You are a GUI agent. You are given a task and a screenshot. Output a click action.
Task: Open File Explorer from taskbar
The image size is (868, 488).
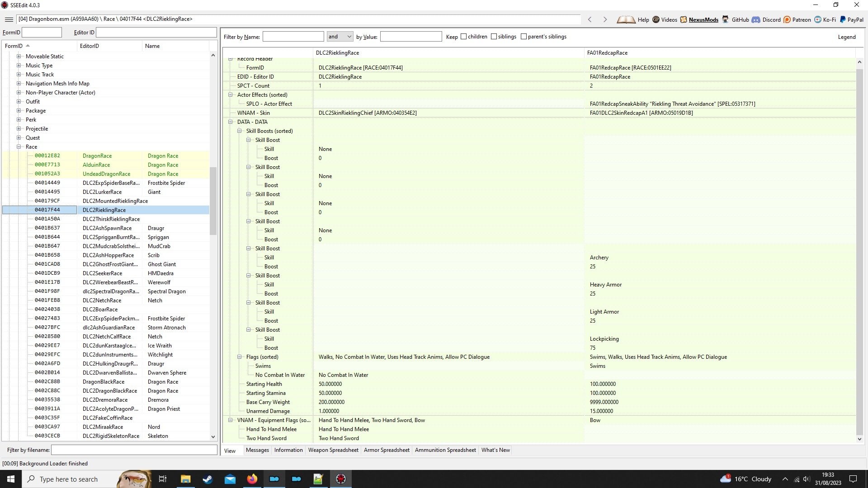185,479
